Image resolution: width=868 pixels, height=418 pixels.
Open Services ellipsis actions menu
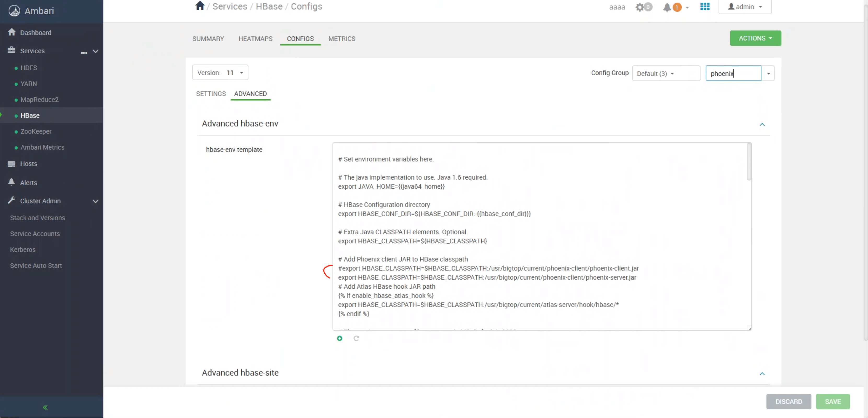pos(84,52)
